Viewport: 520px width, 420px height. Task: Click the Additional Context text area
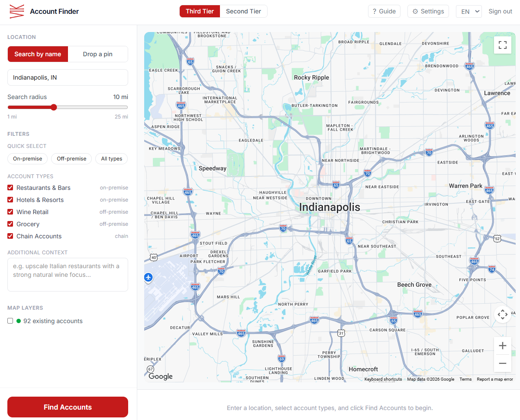[68, 275]
